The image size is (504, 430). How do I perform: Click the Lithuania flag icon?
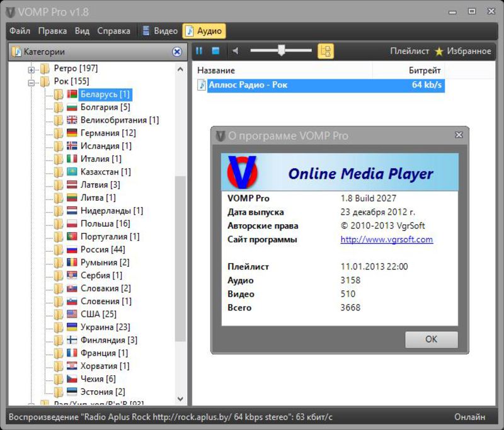point(72,198)
